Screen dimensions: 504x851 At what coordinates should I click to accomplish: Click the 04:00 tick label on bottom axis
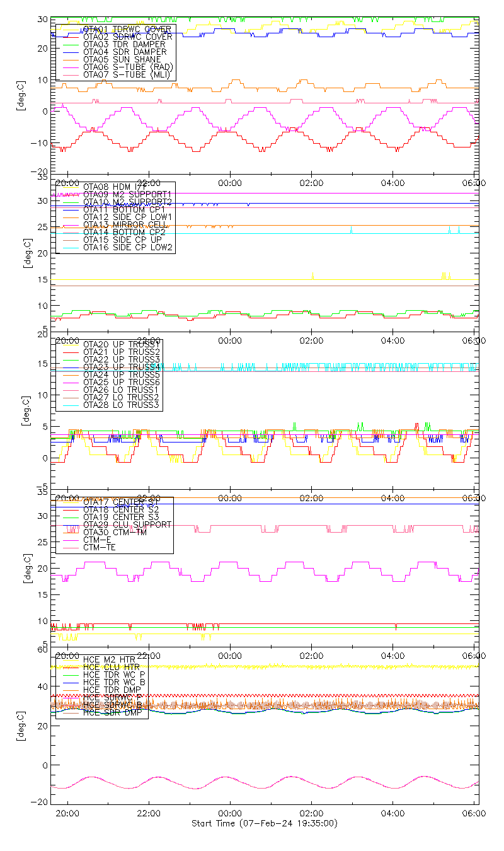(393, 814)
